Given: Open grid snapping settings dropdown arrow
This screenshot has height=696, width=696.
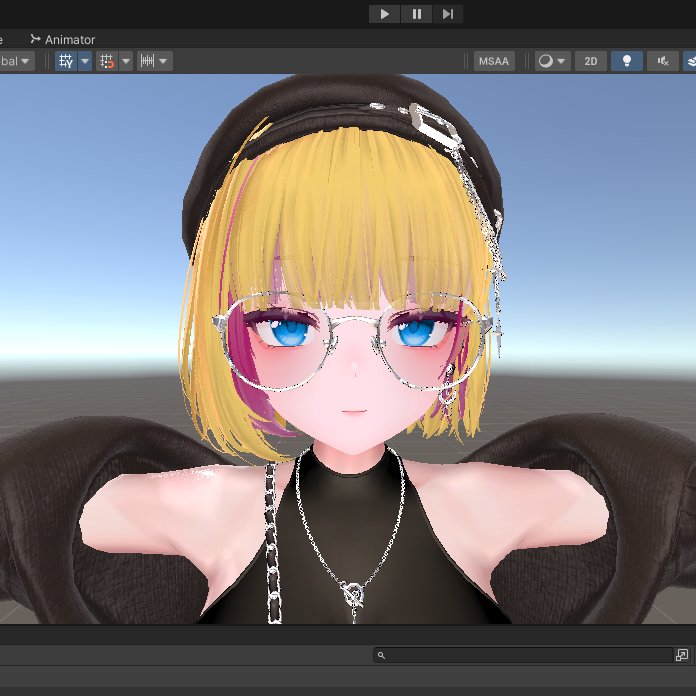Looking at the screenshot, I should click(126, 61).
